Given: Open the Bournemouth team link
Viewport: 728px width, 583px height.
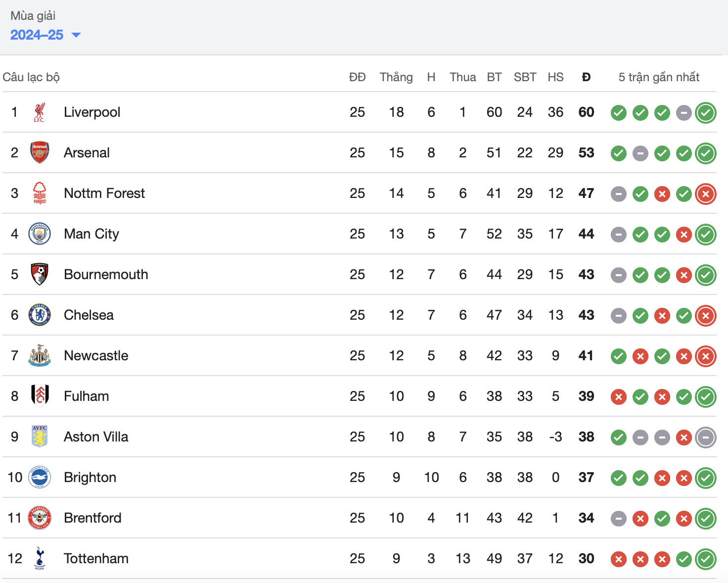Looking at the screenshot, I should point(106,274).
